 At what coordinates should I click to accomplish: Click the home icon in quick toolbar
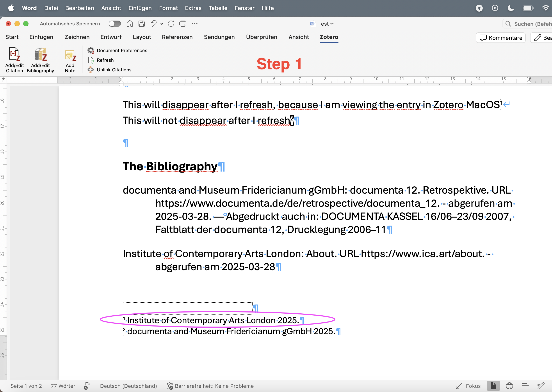click(x=130, y=24)
